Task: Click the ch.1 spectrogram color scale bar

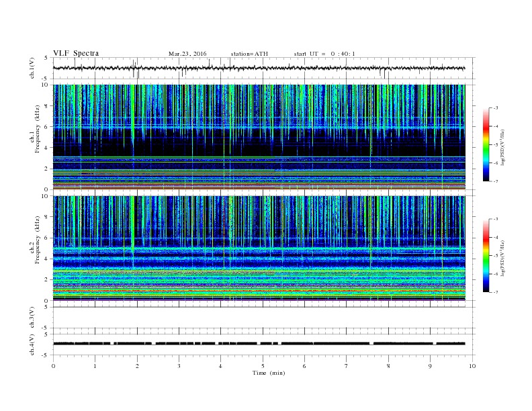Action: [486, 144]
